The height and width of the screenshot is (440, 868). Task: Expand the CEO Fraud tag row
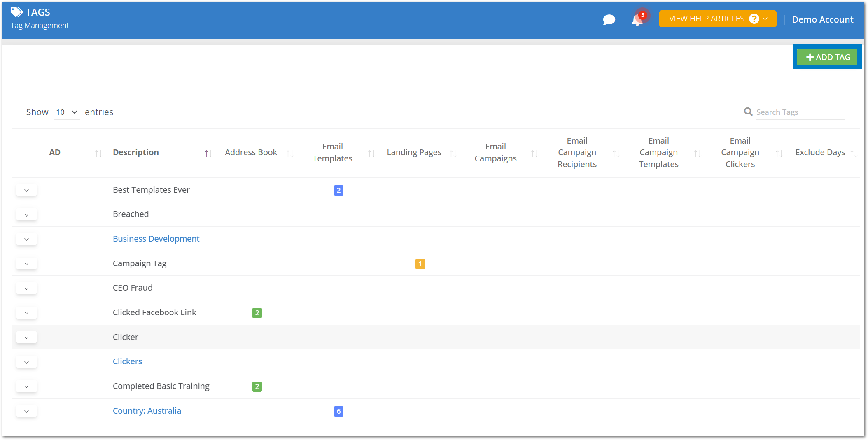[x=26, y=288]
